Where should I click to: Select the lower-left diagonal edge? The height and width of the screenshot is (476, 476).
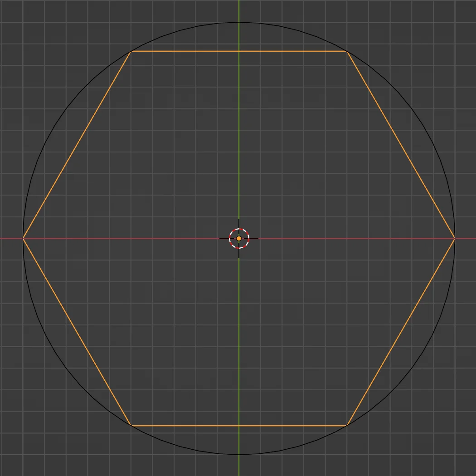(78, 331)
